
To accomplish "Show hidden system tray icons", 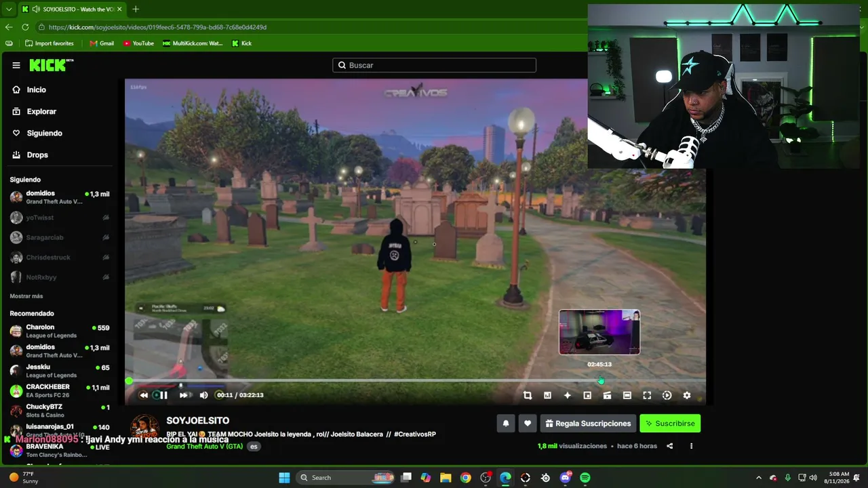I will [x=758, y=478].
